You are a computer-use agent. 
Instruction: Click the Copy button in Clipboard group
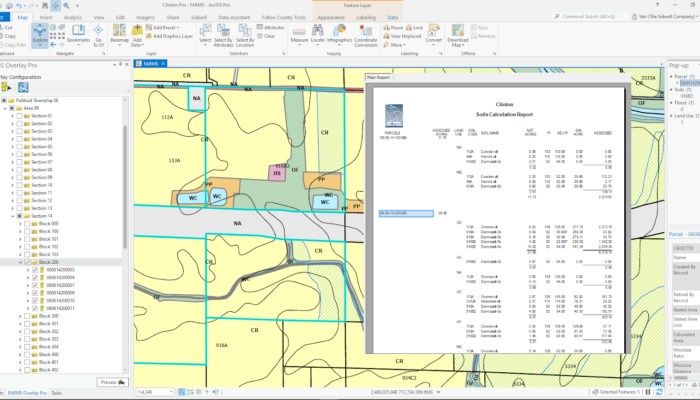click(x=8, y=36)
